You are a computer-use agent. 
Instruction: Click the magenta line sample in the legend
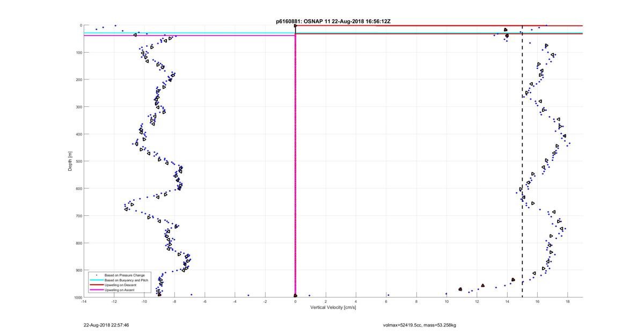pos(96,290)
